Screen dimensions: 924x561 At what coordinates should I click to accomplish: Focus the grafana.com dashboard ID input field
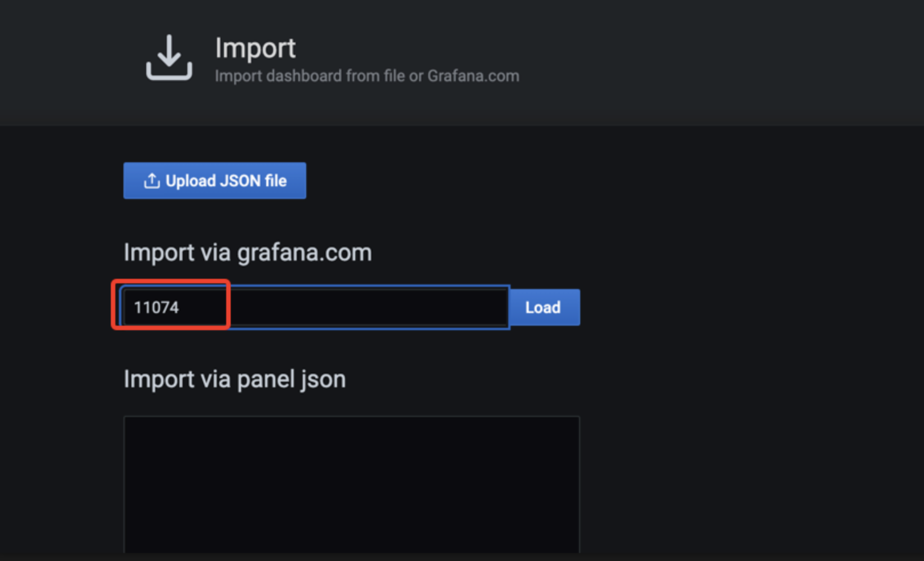[x=315, y=307]
